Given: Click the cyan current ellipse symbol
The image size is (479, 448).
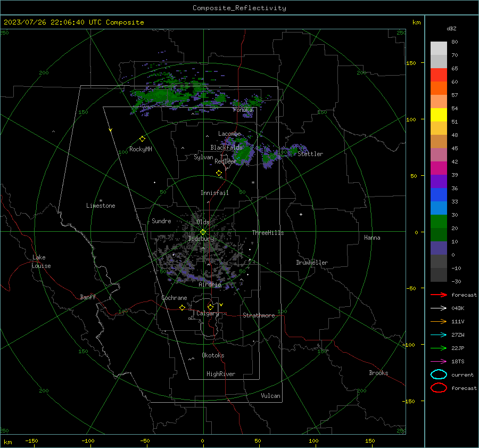Looking at the screenshot, I should (x=439, y=374).
